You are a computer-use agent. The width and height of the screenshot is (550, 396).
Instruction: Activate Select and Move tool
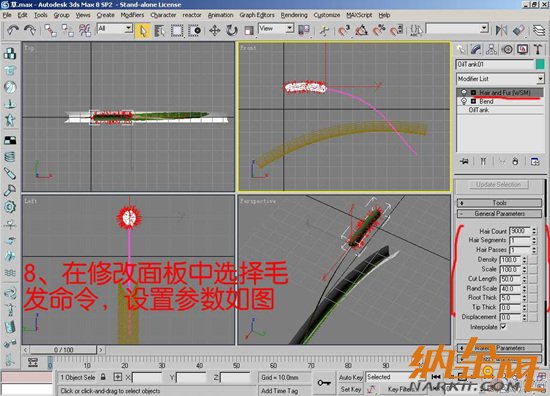pyautogui.click(x=215, y=31)
